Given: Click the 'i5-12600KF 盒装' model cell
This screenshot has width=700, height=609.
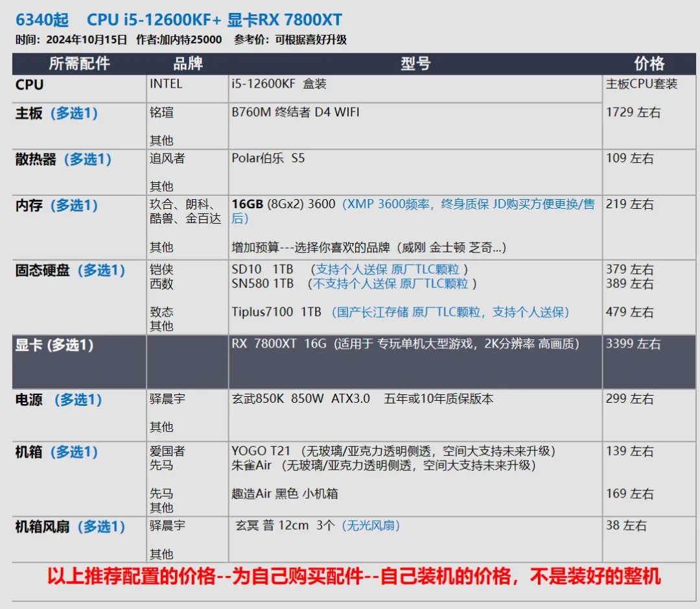Looking at the screenshot, I should click(279, 84).
